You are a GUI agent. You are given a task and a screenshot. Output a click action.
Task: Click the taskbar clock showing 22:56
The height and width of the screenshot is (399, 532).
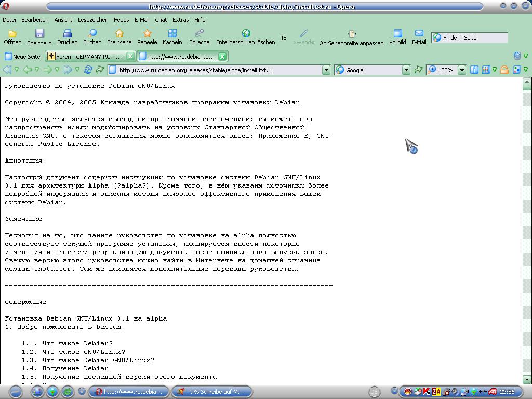pyautogui.click(x=507, y=392)
